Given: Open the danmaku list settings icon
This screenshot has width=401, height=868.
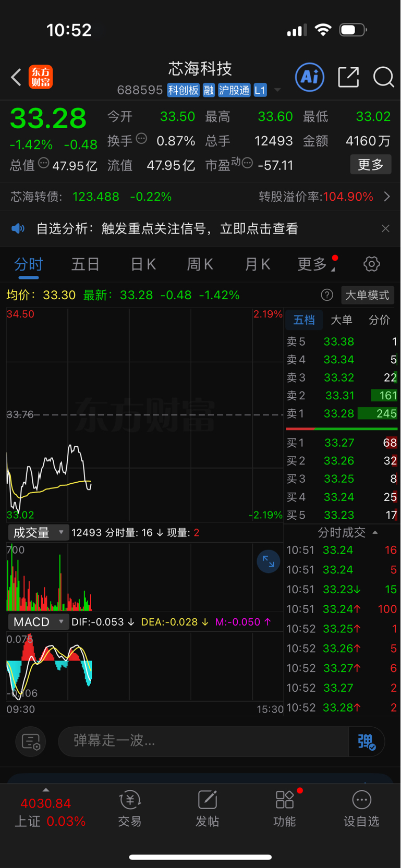Looking at the screenshot, I should point(31,741).
